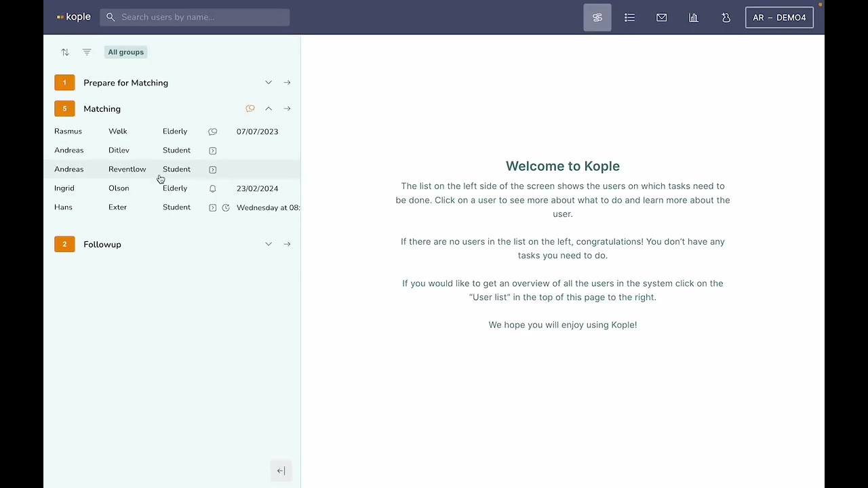Click the filter lines icon
This screenshot has width=868, height=488.
tap(87, 52)
